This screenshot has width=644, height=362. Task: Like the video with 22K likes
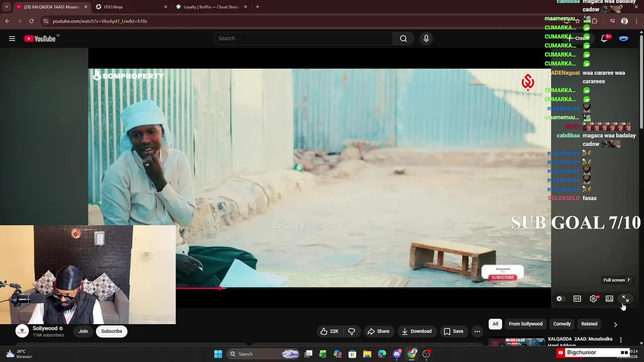click(330, 331)
